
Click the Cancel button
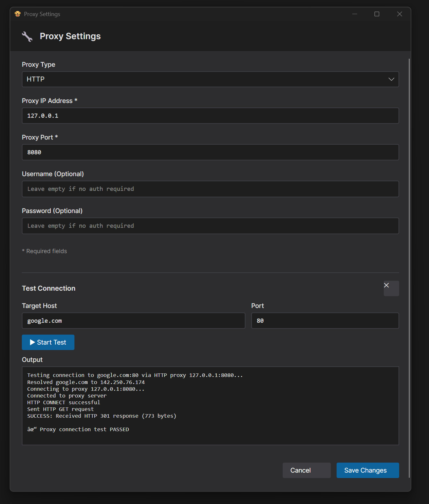306,470
